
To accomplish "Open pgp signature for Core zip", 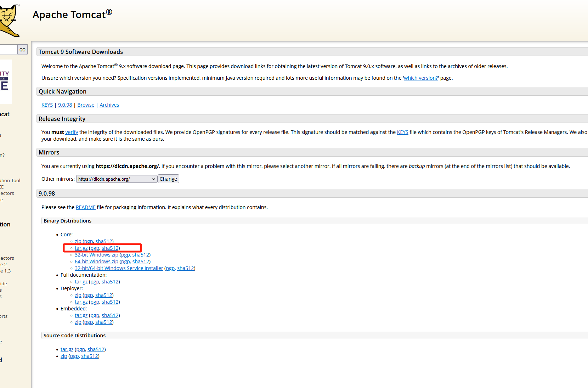I will [89, 241].
